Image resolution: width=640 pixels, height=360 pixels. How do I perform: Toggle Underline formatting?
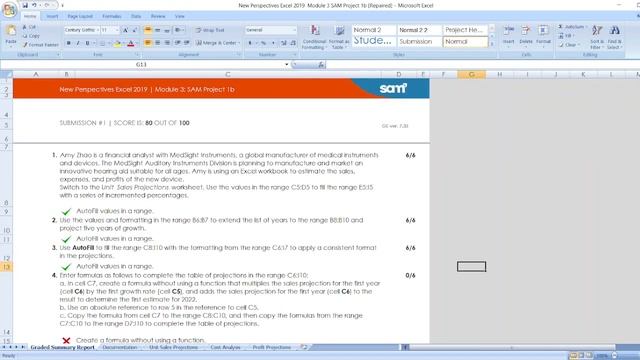click(87, 43)
